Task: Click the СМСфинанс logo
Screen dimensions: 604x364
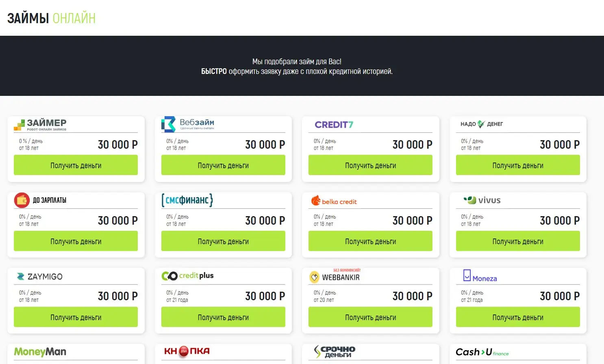Action: 187,200
